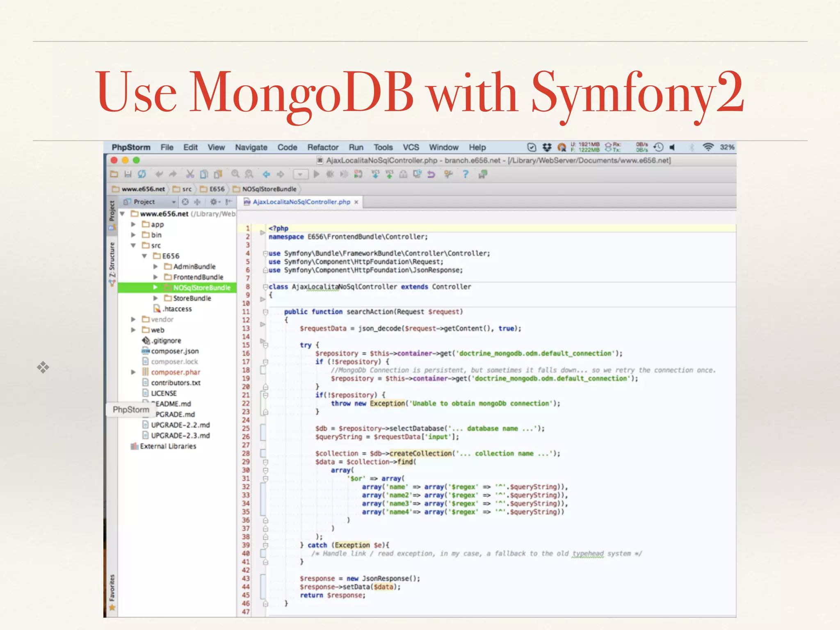
Task: Fold the searchAction function at line 11
Action: pos(265,312)
